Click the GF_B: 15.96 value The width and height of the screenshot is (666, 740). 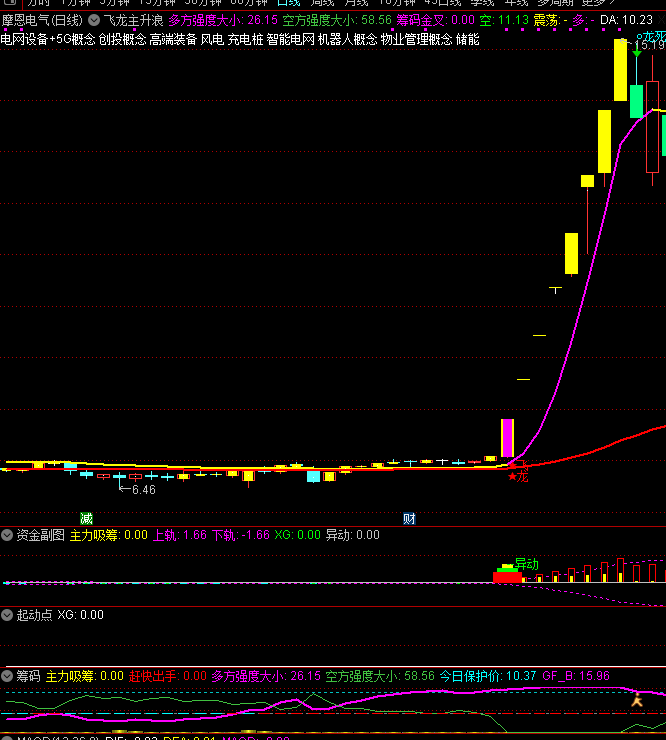click(x=576, y=676)
